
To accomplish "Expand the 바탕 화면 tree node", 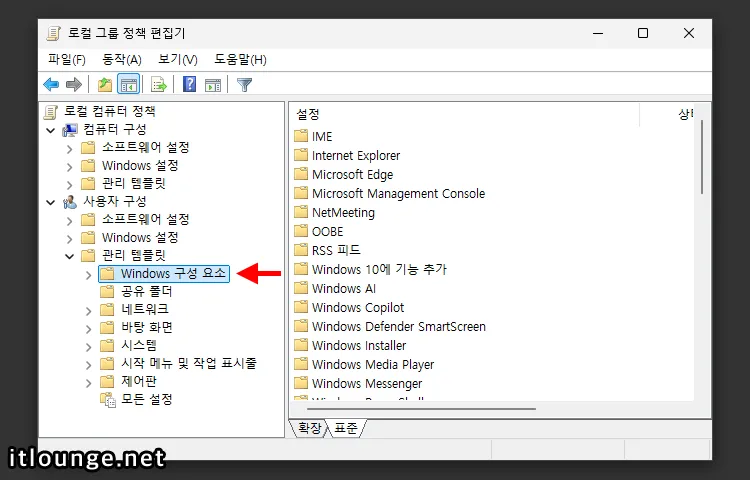I will (88, 329).
